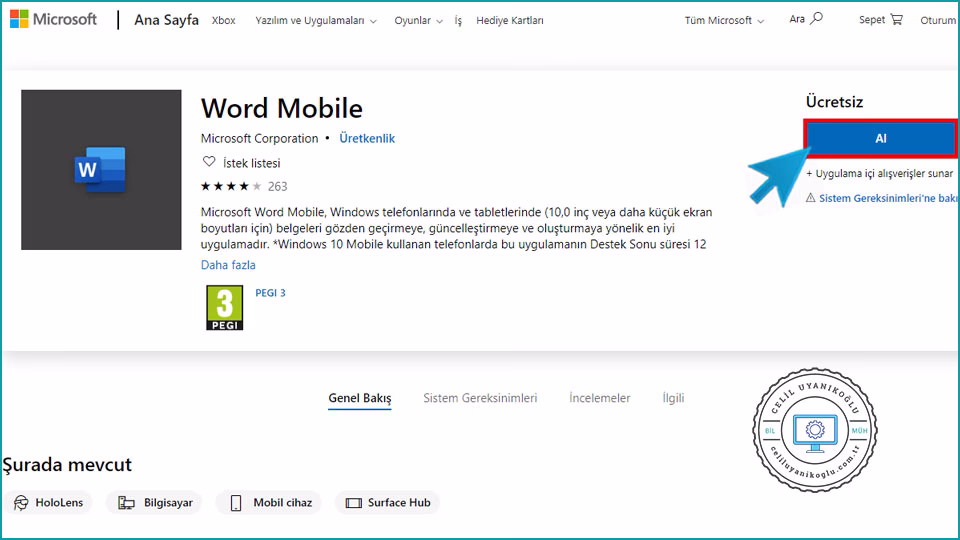
Task: Click the Word Mobile title text
Action: (282, 108)
